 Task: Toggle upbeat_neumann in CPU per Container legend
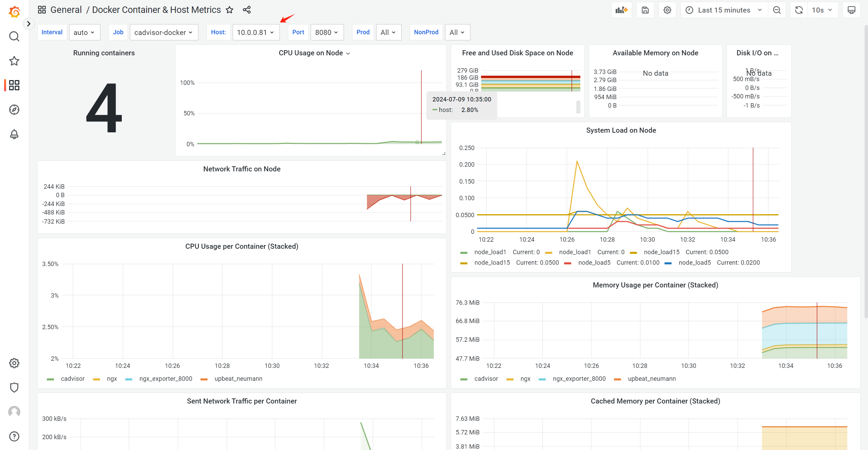[x=238, y=379]
